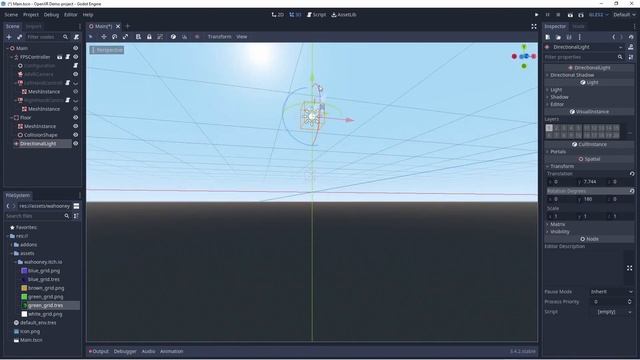Open the Scene menu

click(x=11, y=15)
